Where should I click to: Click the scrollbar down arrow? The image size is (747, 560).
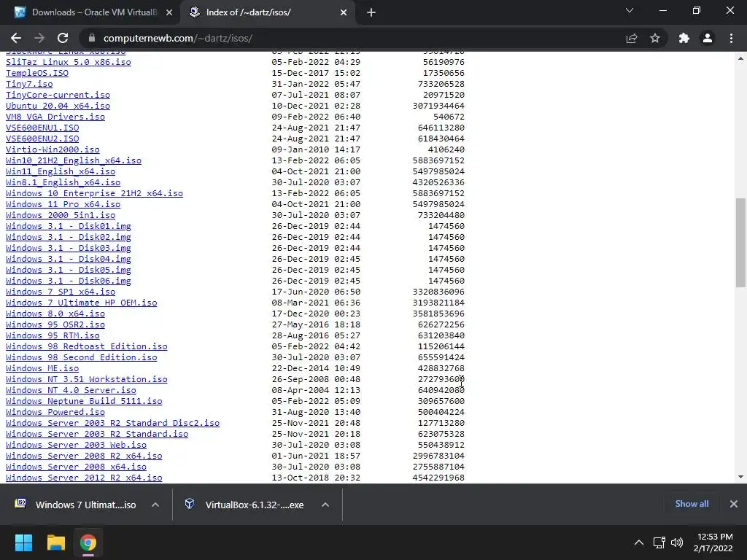click(741, 477)
